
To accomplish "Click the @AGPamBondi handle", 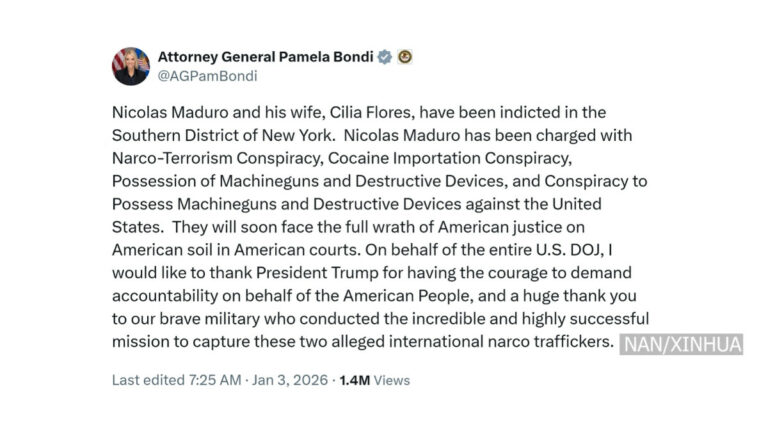I will point(208,75).
